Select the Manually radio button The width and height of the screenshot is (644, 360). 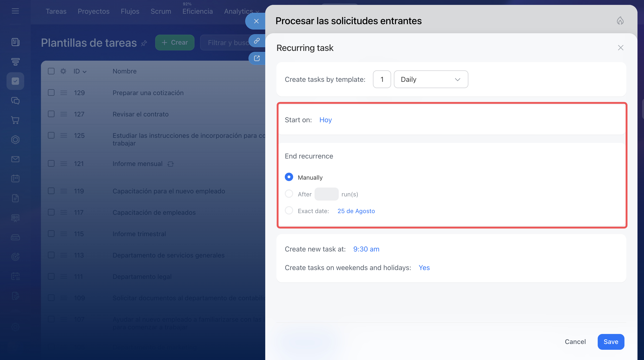pyautogui.click(x=289, y=177)
